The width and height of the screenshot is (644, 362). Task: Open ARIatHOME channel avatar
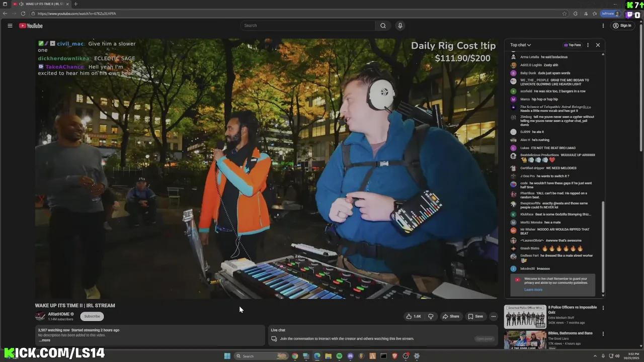(x=40, y=316)
